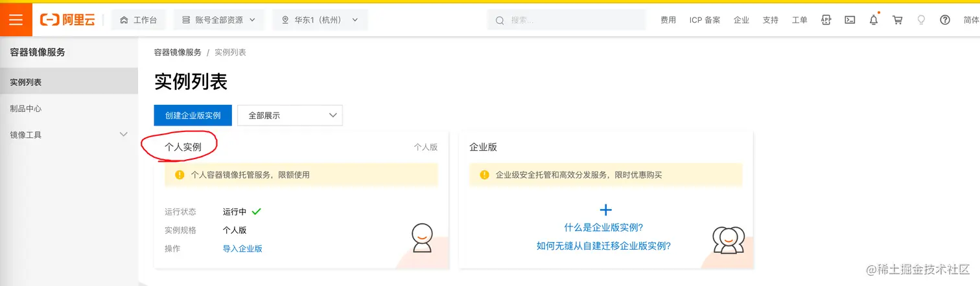The width and height of the screenshot is (980, 286).
Task: Click the 运行中 status text
Action: coord(235,212)
